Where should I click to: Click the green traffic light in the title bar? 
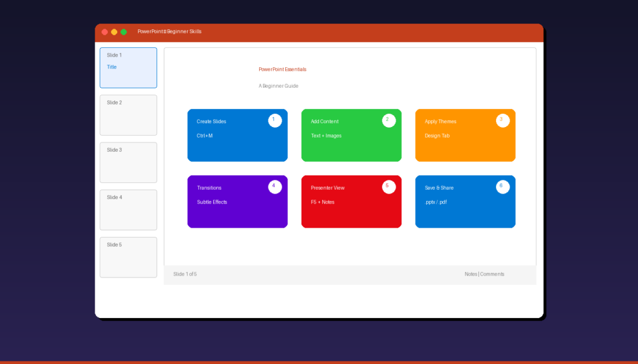coord(123,31)
